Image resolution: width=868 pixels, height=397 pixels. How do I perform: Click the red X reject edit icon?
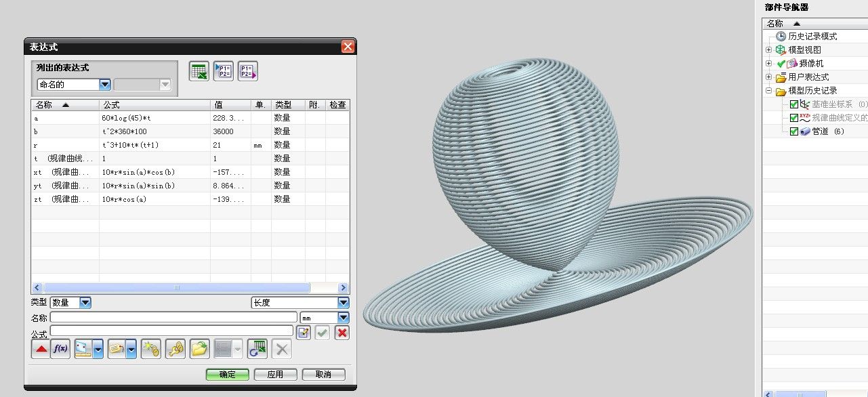[x=342, y=333]
